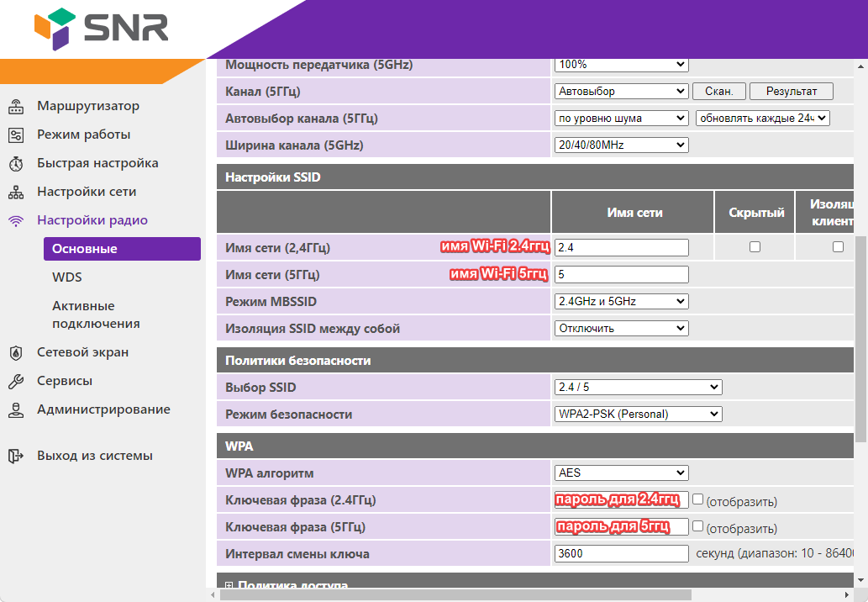Open the Сервисы section
This screenshot has height=602, width=868.
coord(65,381)
